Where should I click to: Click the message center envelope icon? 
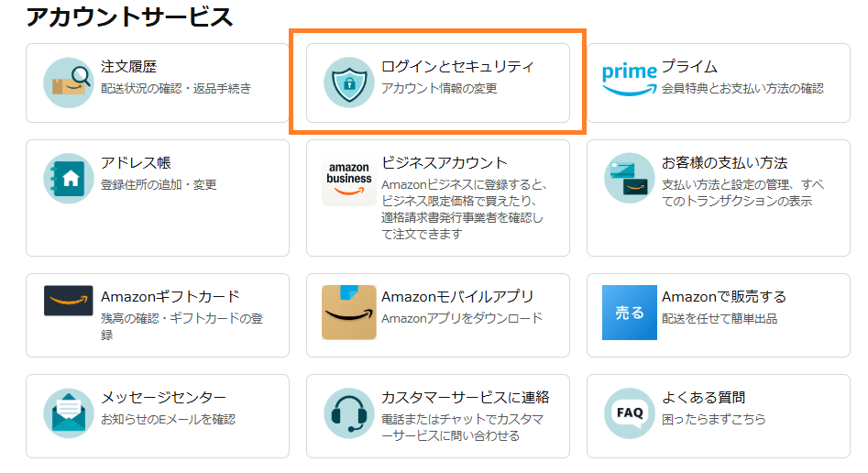(x=69, y=413)
